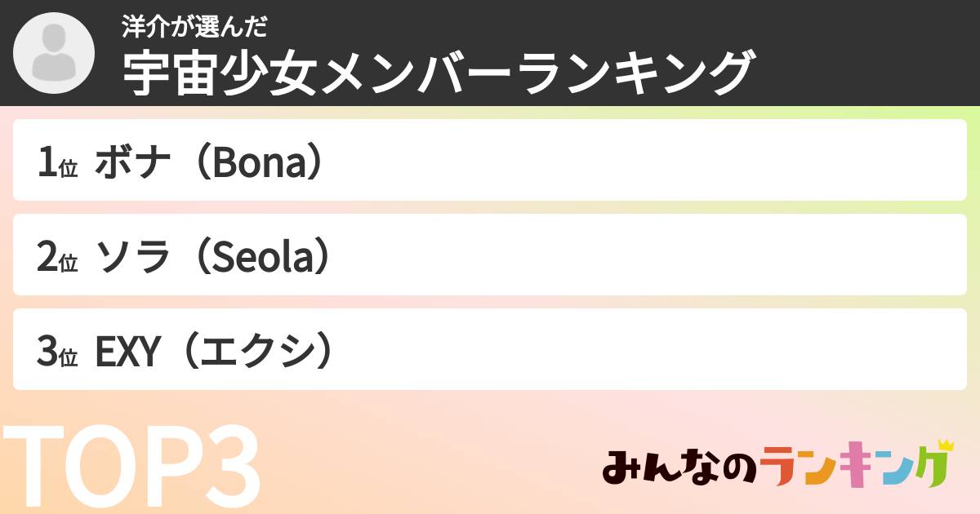This screenshot has height=514, width=980.
Task: Click empty area of second ranking card
Action: 653,255
